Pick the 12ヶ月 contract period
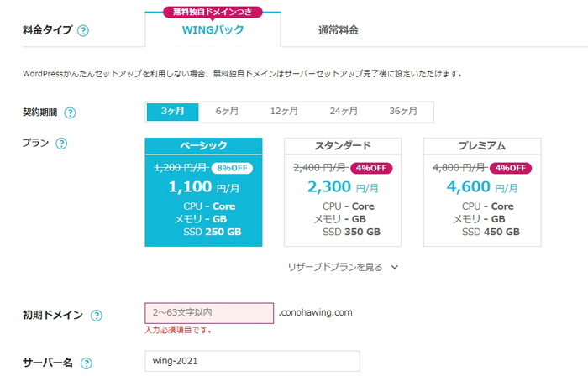Screen dimensions: 588x392 (284, 112)
